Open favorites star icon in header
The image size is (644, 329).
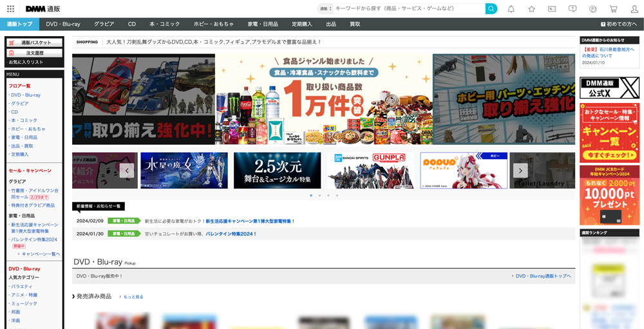[x=531, y=9]
